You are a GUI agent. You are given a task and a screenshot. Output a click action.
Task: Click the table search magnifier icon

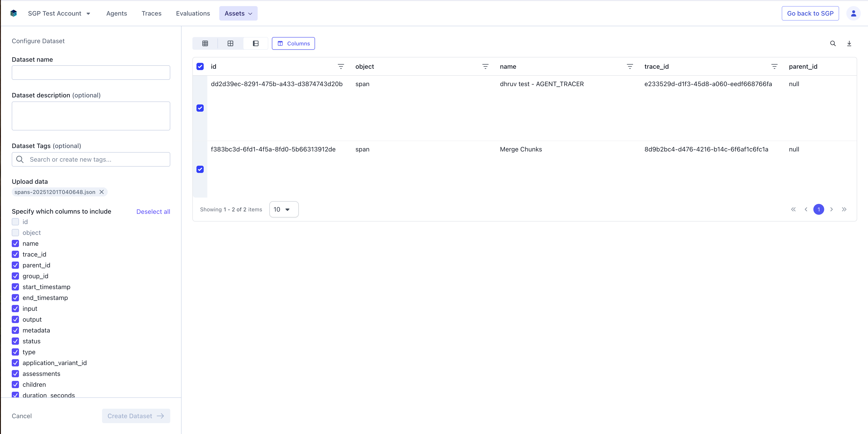tap(833, 43)
